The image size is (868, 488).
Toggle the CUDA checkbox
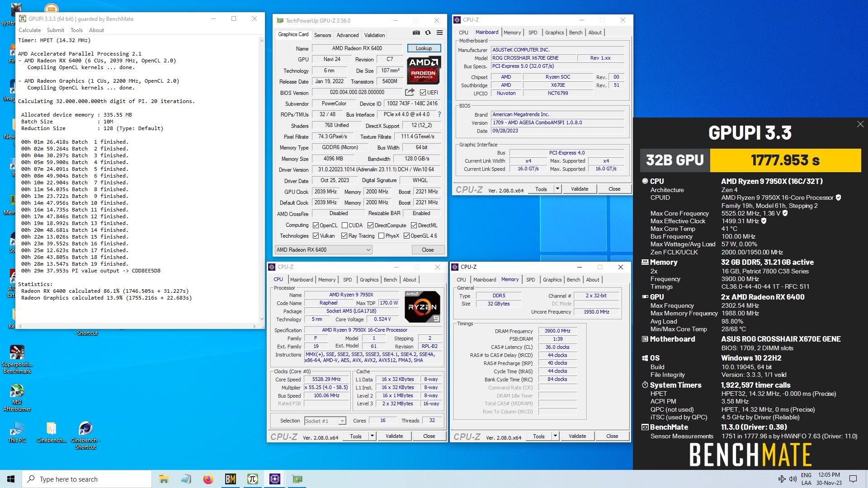point(344,225)
